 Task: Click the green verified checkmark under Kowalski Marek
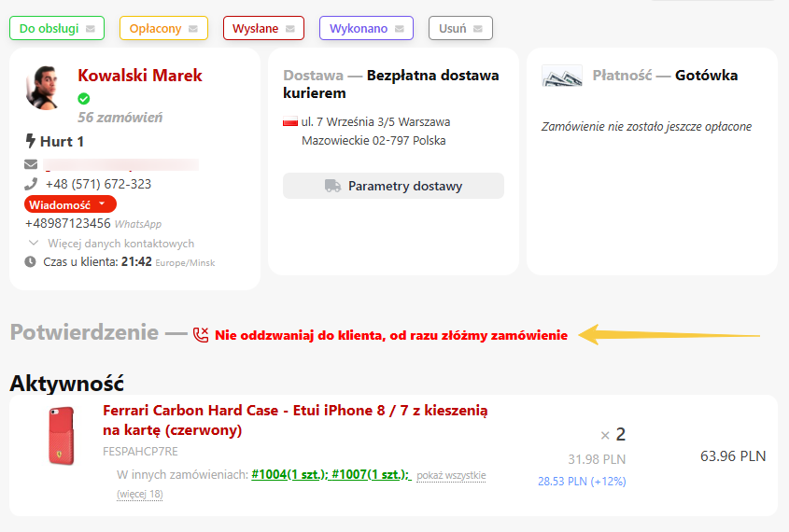83,99
